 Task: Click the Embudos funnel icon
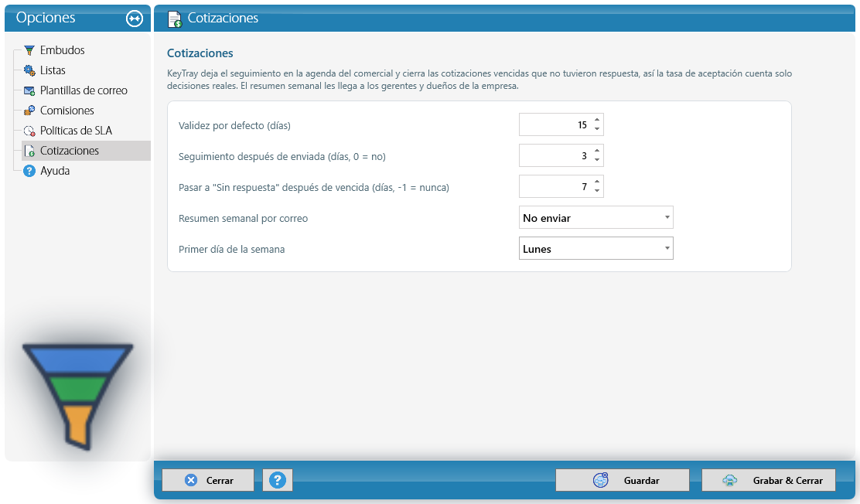click(29, 50)
